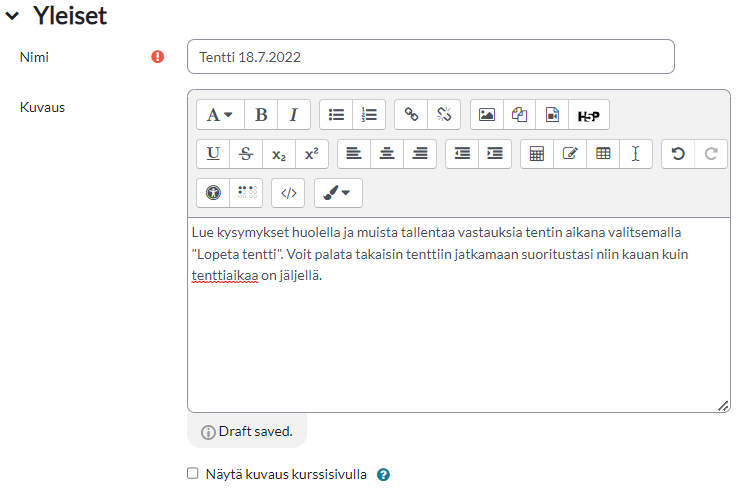
Task: Open the font color brush dropdown
Action: click(338, 193)
